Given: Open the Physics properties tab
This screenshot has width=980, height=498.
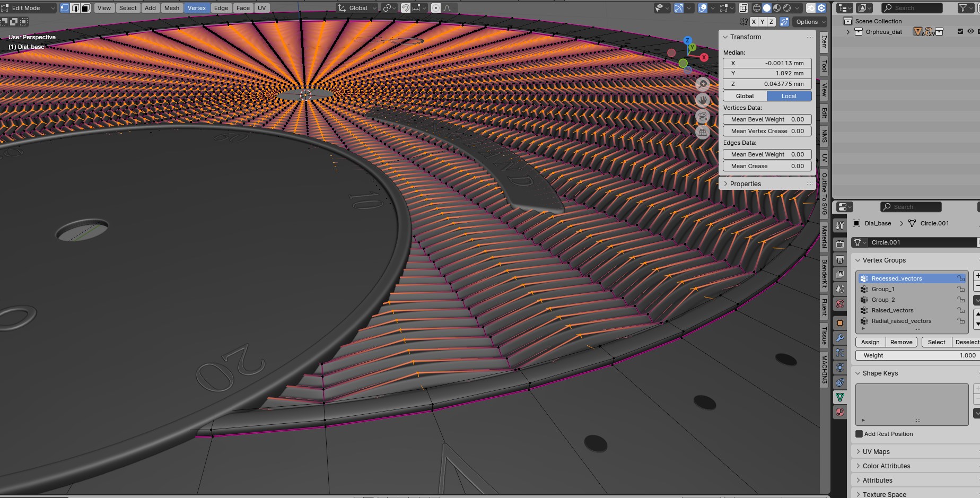Looking at the screenshot, I should tap(840, 368).
